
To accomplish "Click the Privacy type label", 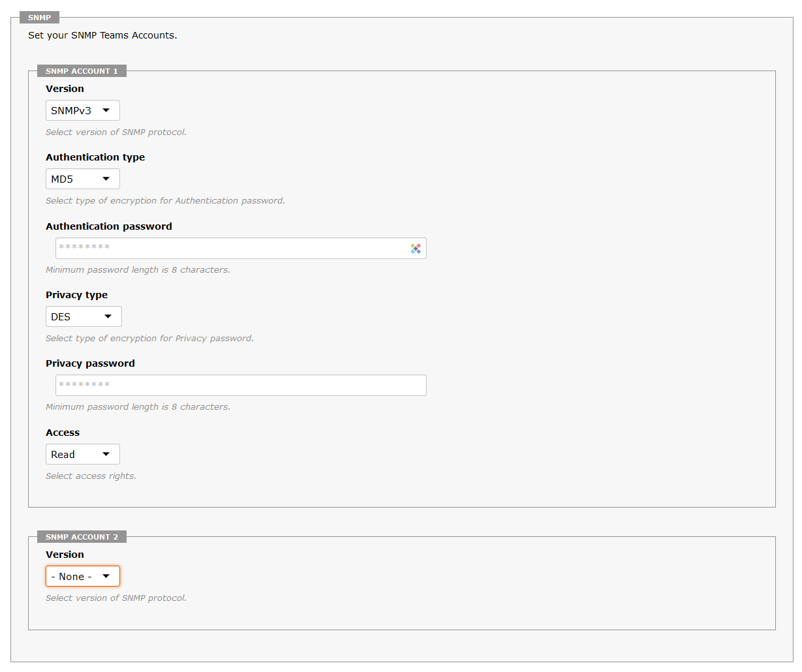I will [76, 295].
